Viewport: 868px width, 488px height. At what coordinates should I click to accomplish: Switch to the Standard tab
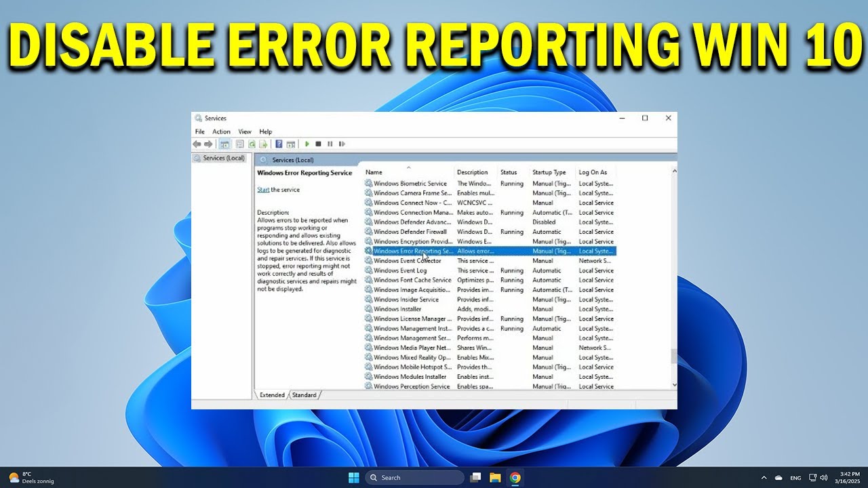coord(304,395)
